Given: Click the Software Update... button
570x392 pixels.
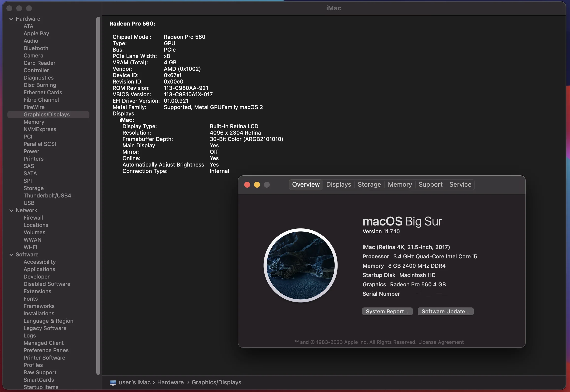Looking at the screenshot, I should pyautogui.click(x=445, y=311).
